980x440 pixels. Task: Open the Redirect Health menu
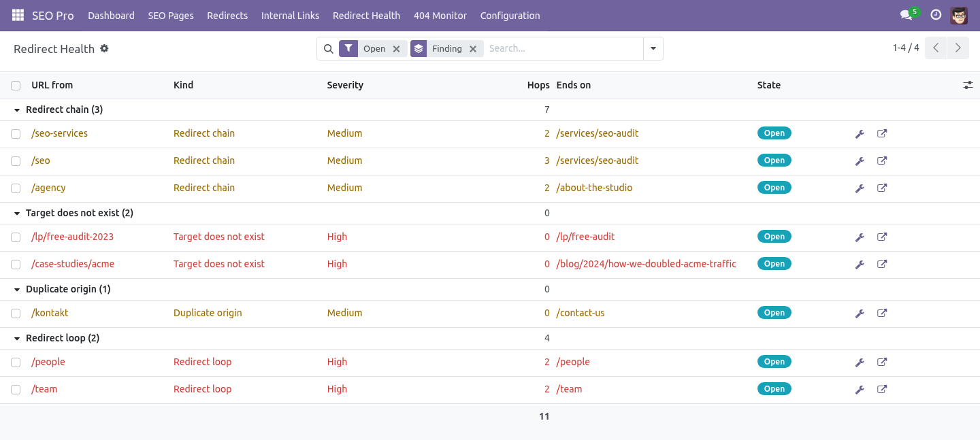tap(366, 16)
